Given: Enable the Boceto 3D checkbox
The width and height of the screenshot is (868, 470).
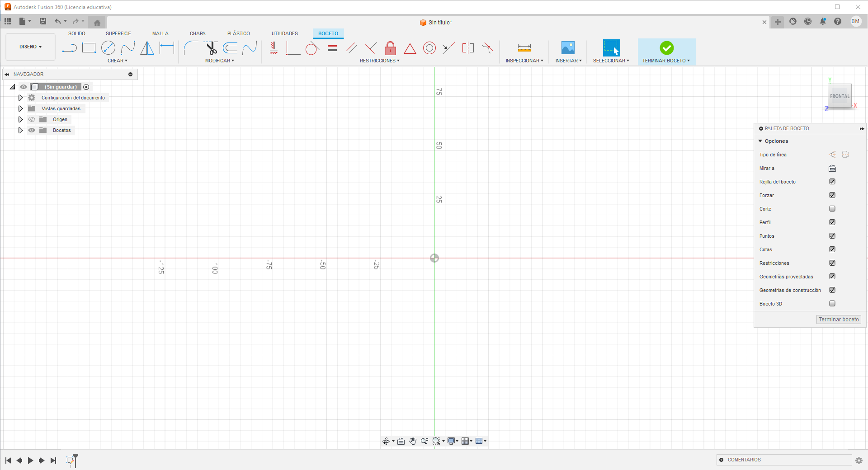Looking at the screenshot, I should point(832,304).
